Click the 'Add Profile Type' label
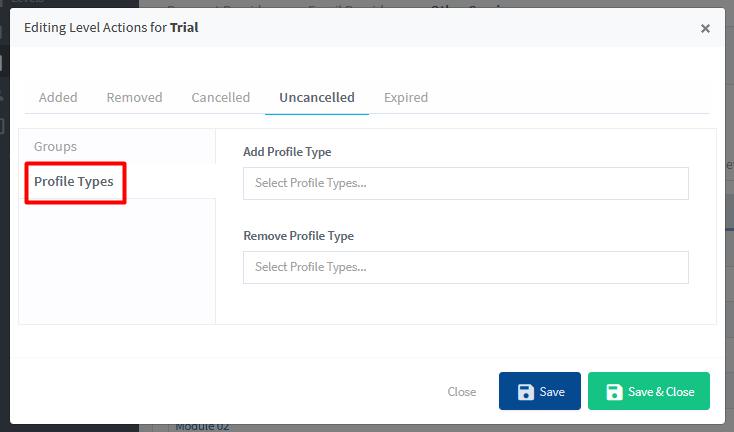This screenshot has height=432, width=734. point(287,152)
